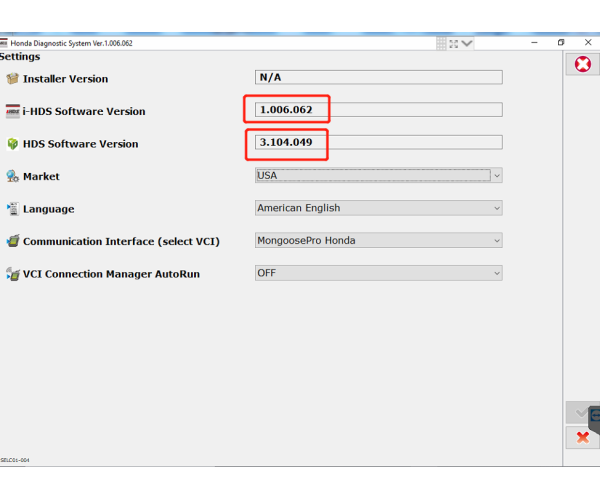Click the Installer Version box icon

pyautogui.click(x=12, y=78)
